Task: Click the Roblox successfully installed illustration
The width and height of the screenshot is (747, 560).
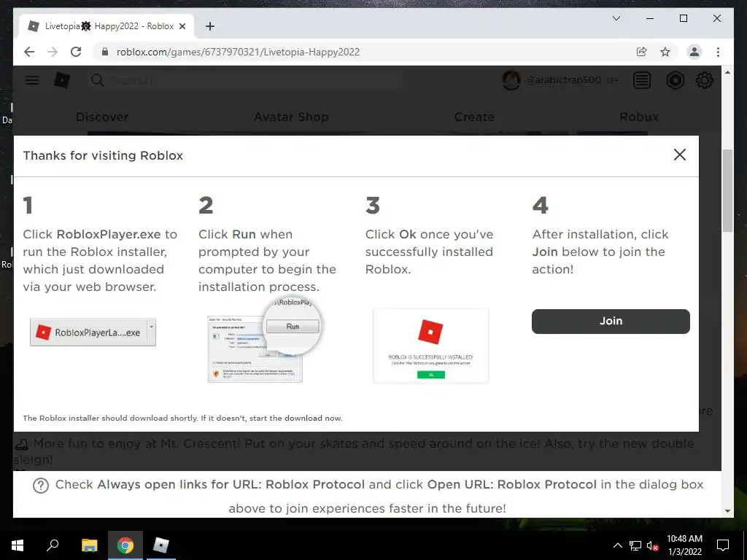Action: click(x=430, y=346)
